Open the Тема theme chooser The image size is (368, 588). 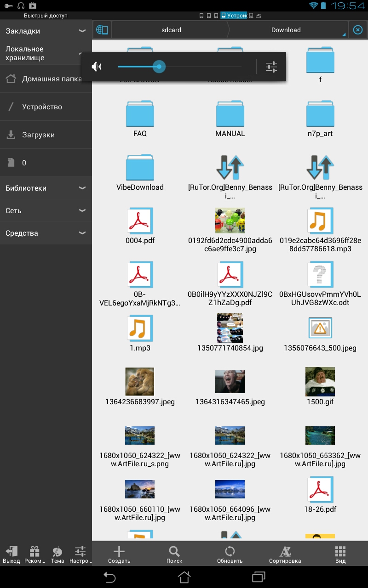point(57,554)
